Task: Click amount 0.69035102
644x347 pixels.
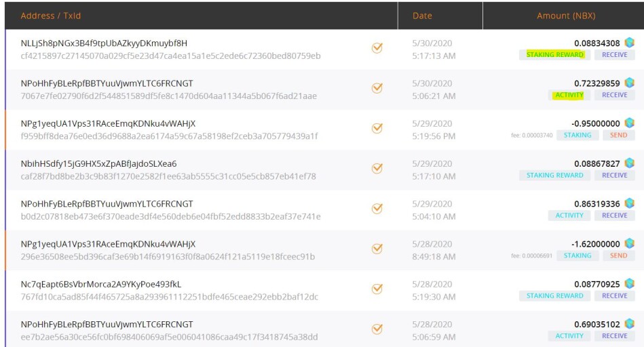Action: [596, 325]
